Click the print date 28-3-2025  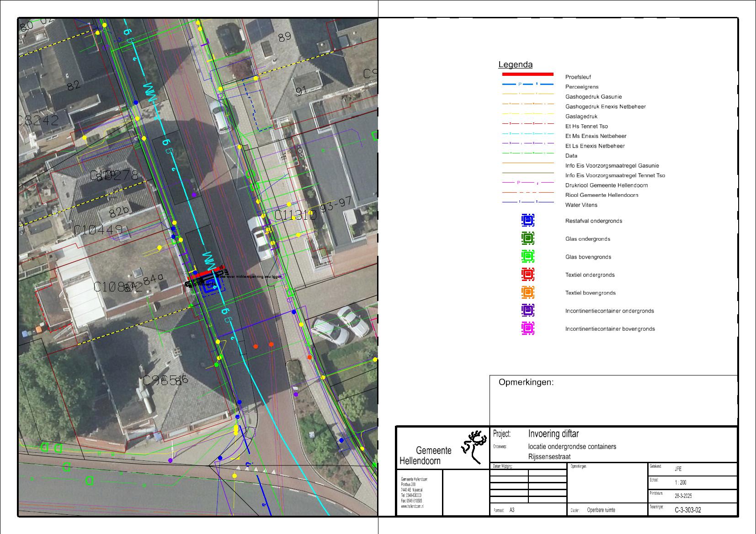683,496
